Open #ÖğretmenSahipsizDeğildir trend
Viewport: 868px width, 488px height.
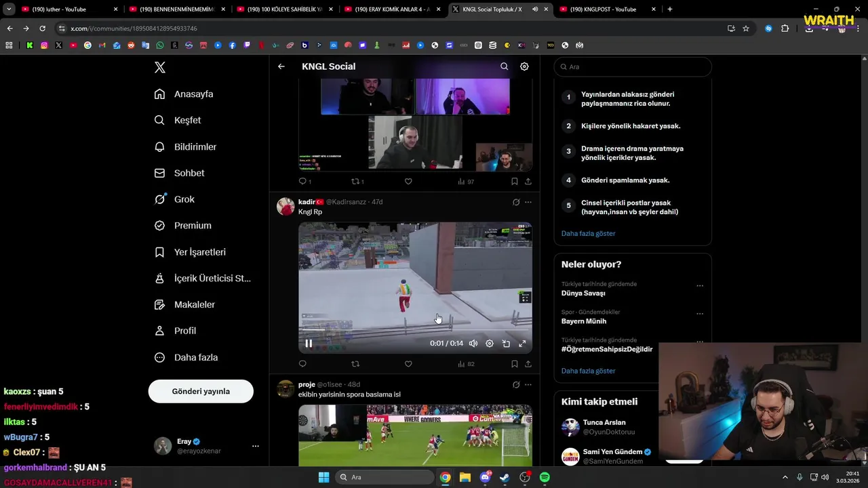point(607,349)
